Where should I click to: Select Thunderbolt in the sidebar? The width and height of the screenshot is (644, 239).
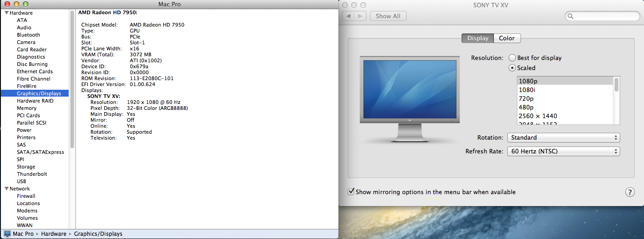pyautogui.click(x=32, y=174)
